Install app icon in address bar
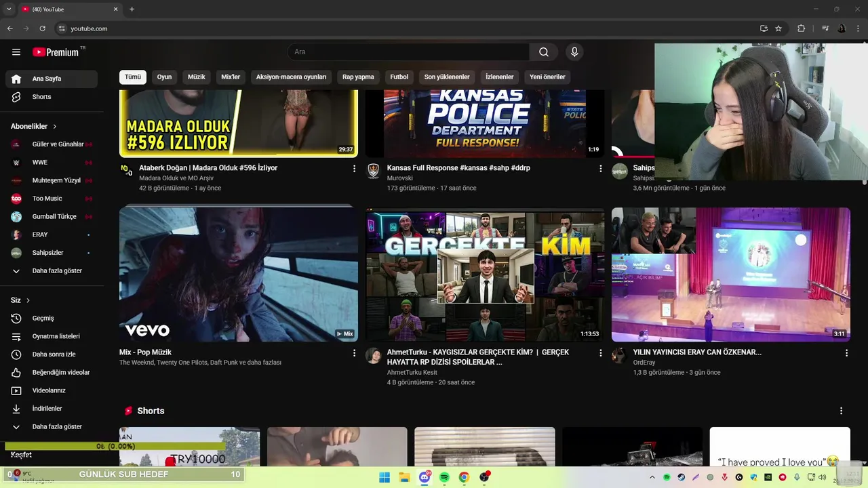Viewport: 868px width, 488px height. [x=764, y=28]
